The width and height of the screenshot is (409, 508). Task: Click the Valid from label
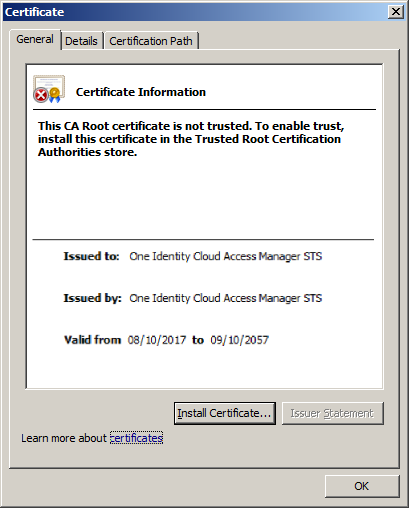(92, 340)
